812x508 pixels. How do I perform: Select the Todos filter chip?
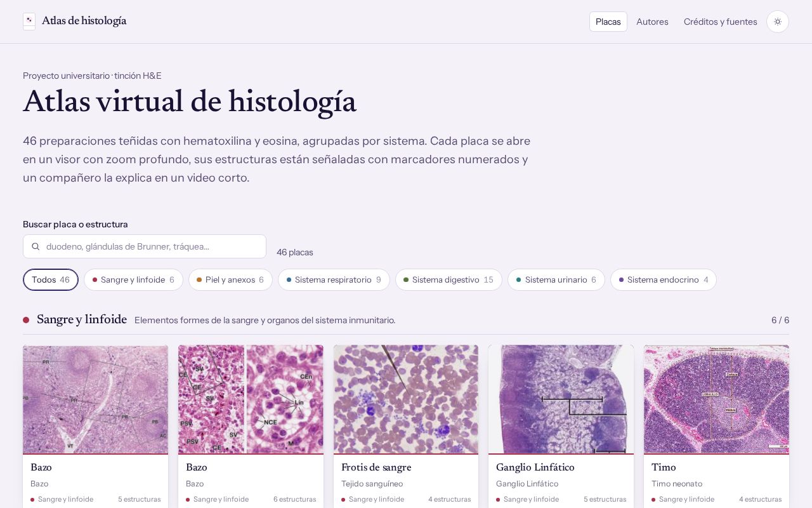pyautogui.click(x=51, y=279)
